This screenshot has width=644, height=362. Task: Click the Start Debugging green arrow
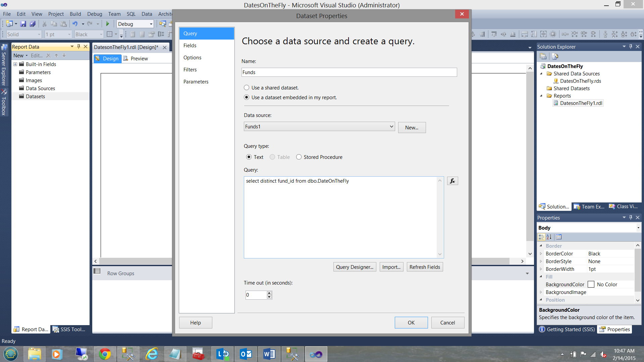[108, 24]
